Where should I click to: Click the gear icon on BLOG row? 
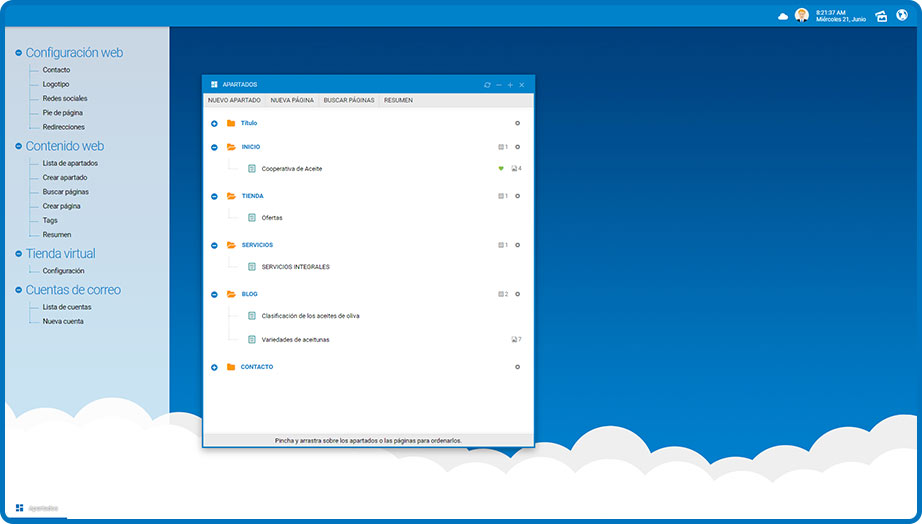(x=517, y=294)
